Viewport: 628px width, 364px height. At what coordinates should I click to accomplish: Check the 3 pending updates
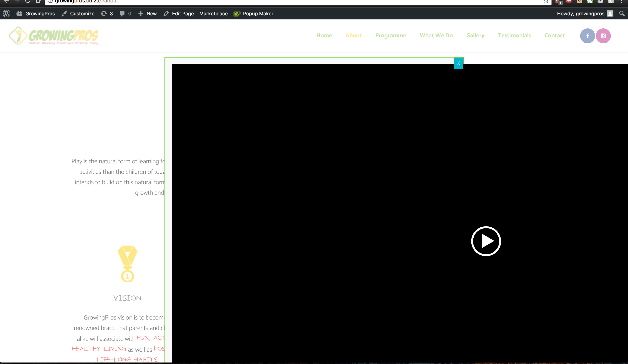(107, 13)
